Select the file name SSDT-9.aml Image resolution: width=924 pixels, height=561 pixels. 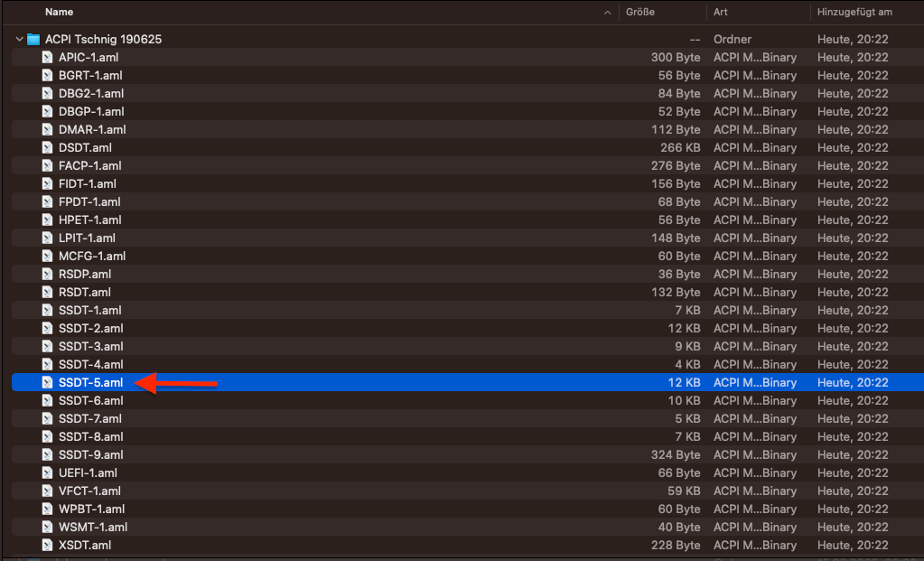point(90,455)
